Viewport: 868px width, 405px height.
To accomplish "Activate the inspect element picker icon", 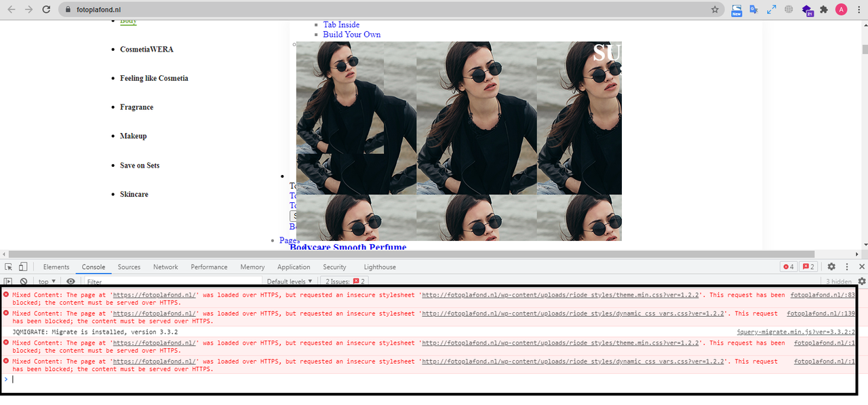I will point(8,267).
